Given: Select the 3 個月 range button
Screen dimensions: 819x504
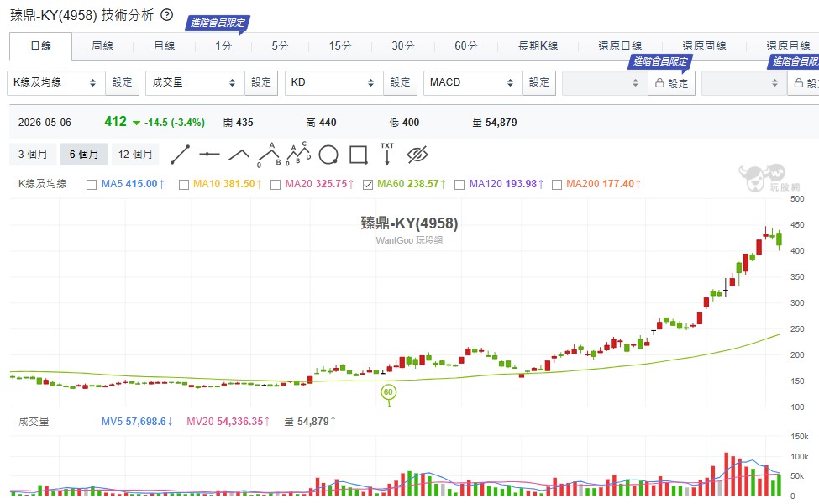Looking at the screenshot, I should point(33,155).
